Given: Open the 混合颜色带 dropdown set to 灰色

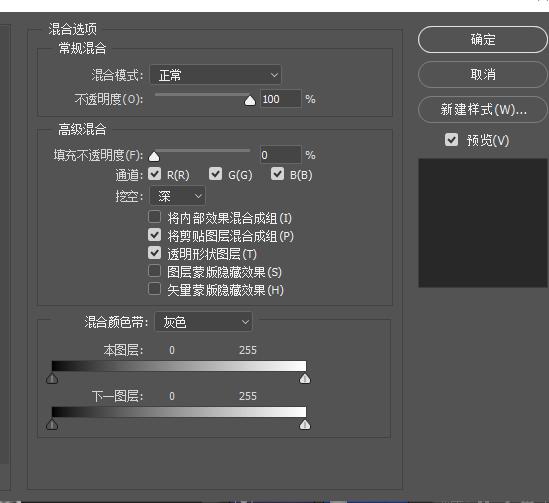Looking at the screenshot, I should pos(203,322).
